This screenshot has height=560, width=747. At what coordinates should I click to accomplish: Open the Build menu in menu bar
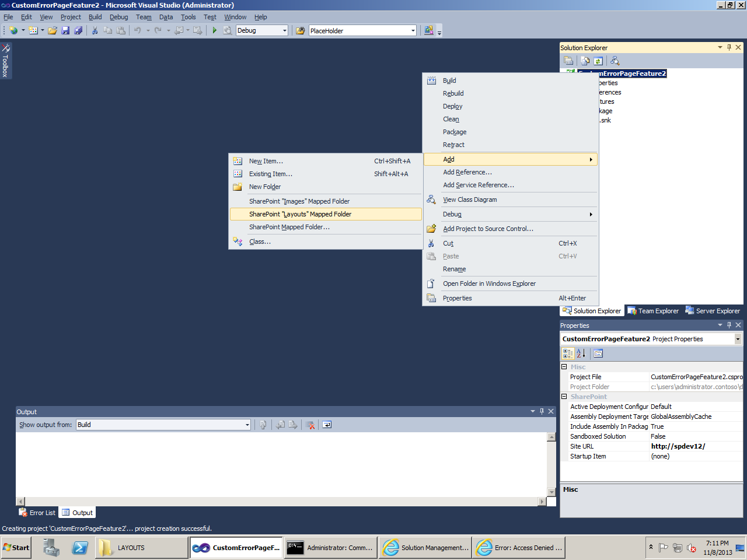pyautogui.click(x=95, y=17)
